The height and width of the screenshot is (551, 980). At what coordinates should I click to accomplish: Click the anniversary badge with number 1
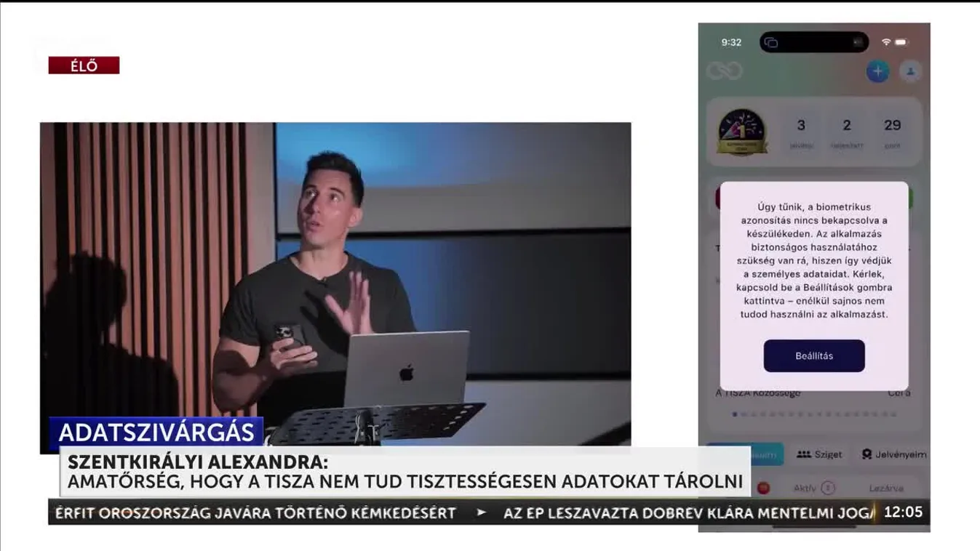[742, 132]
